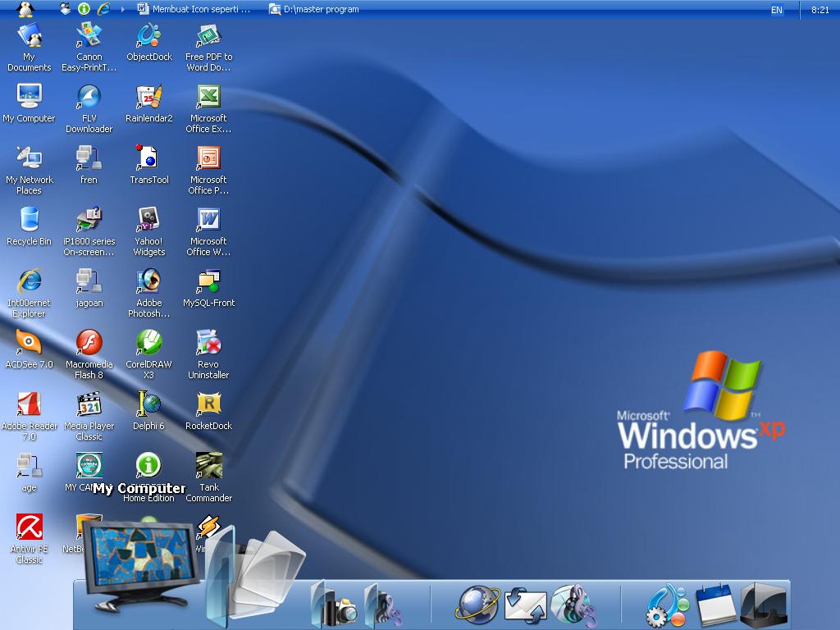The image size is (840, 630).
Task: Select the 'jagoan' connection shortcut
Action: (x=89, y=288)
